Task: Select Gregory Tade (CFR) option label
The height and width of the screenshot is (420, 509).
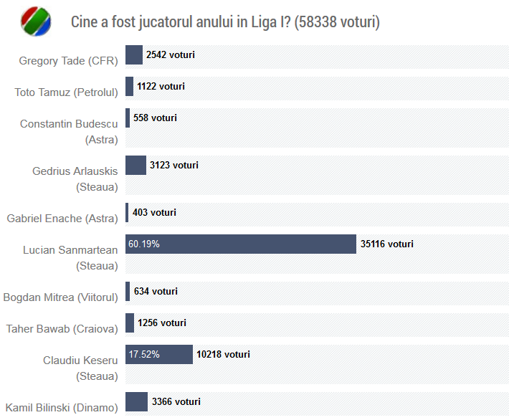Action: [x=68, y=61]
